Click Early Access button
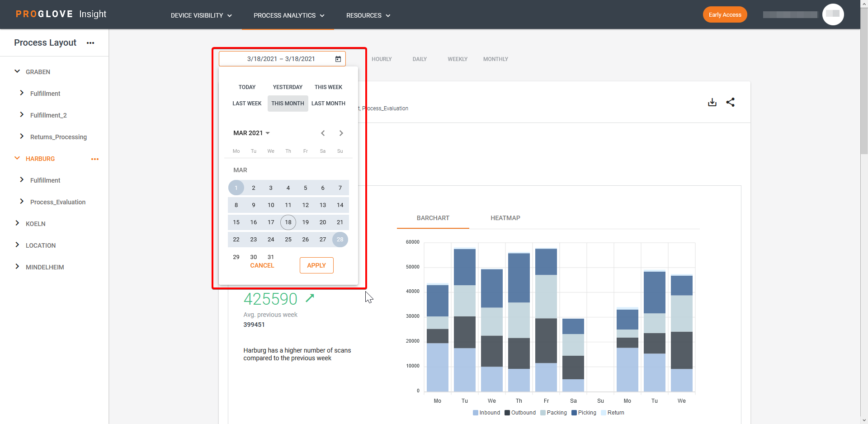The image size is (868, 424). pyautogui.click(x=725, y=14)
